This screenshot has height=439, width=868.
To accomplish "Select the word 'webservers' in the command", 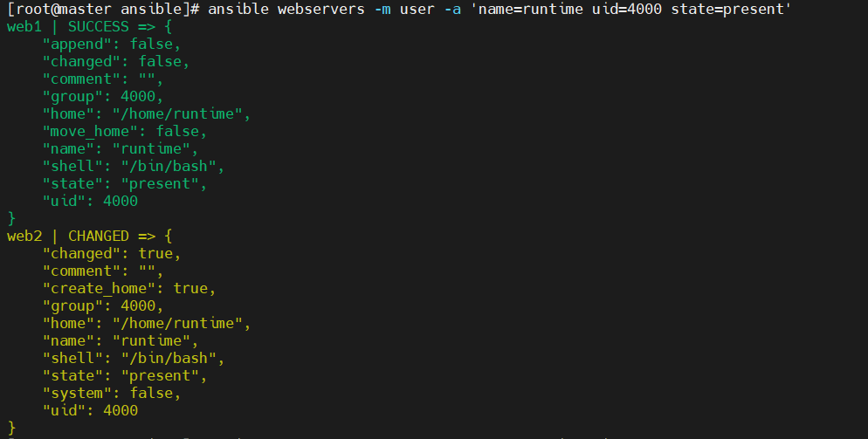I will click(321, 10).
